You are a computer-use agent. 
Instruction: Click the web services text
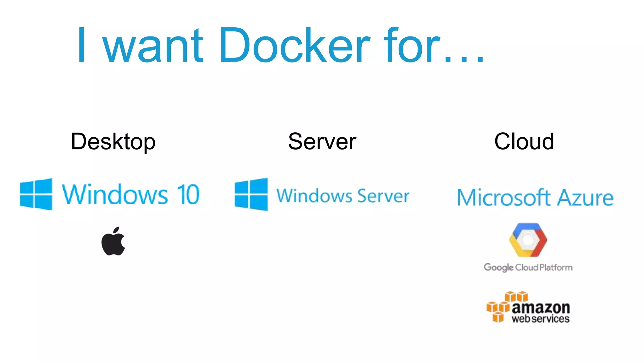(x=541, y=319)
